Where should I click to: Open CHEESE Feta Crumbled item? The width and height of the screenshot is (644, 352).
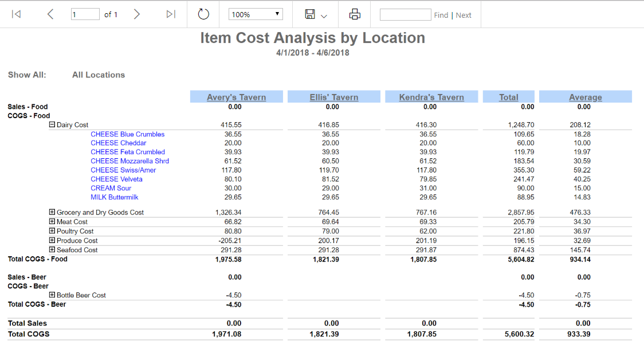tap(128, 152)
